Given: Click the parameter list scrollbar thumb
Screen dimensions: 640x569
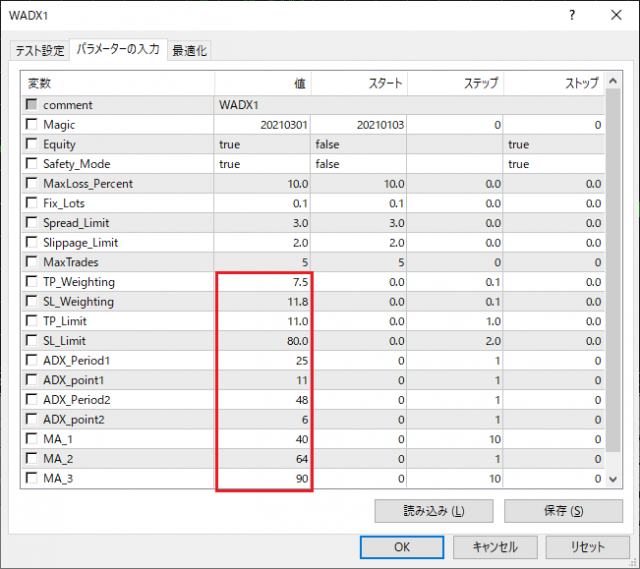Looking at the screenshot, I should [x=613, y=269].
